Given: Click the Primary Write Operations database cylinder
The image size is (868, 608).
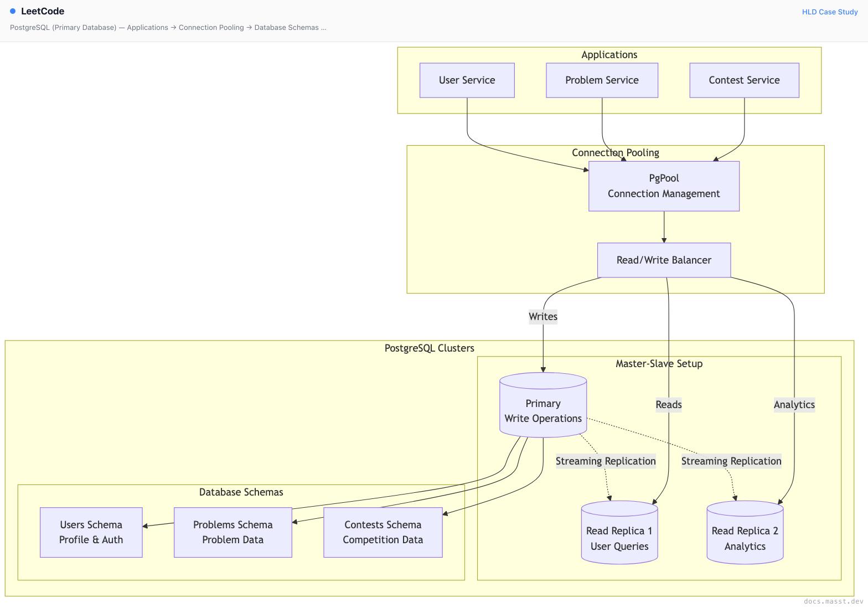Looking at the screenshot, I should tap(543, 405).
